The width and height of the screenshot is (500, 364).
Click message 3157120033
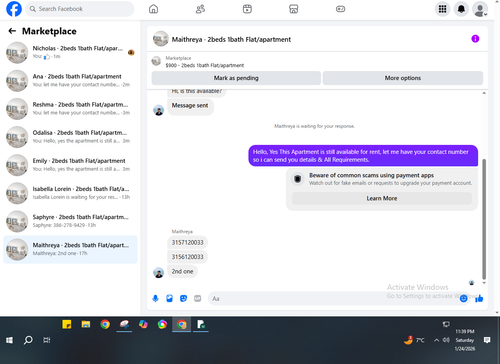pyautogui.click(x=187, y=242)
